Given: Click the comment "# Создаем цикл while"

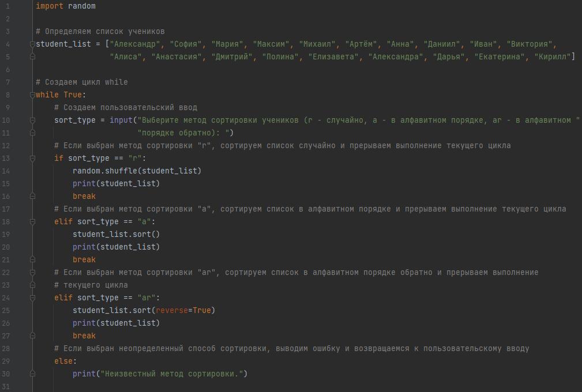Looking at the screenshot, I should pyautogui.click(x=81, y=82).
